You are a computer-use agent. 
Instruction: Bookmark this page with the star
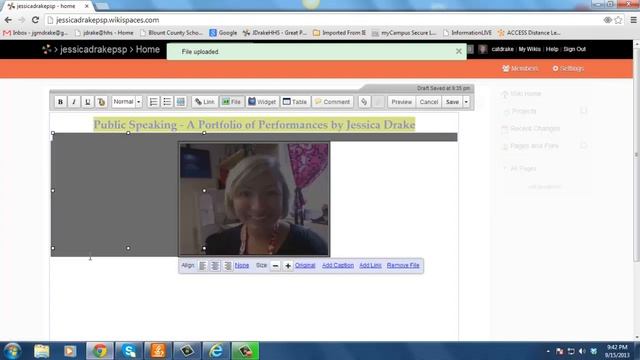[618, 20]
